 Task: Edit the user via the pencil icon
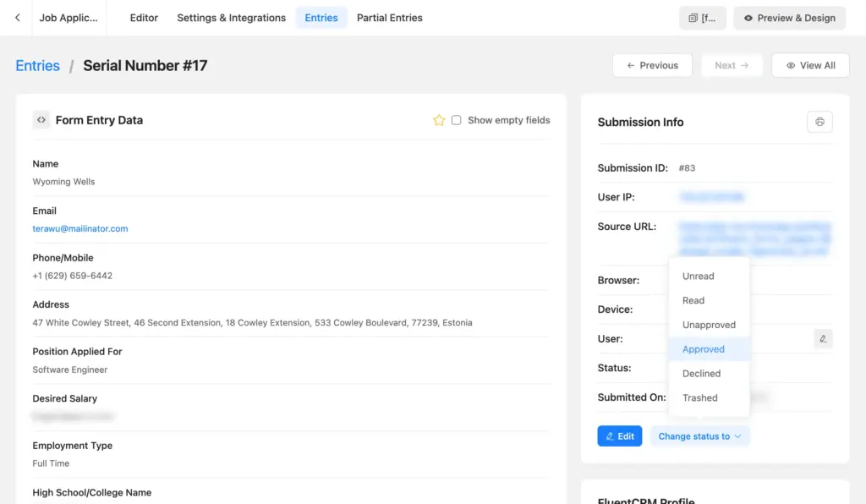pos(823,339)
